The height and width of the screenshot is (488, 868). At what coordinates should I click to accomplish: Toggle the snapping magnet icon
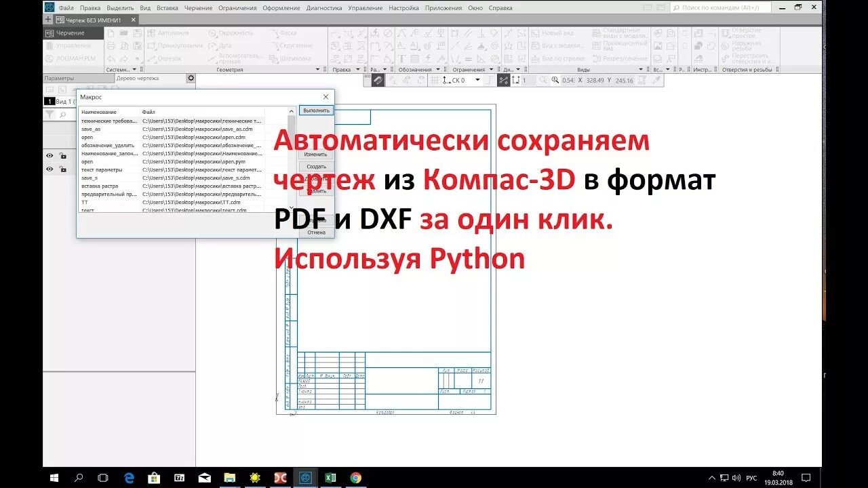click(x=378, y=80)
